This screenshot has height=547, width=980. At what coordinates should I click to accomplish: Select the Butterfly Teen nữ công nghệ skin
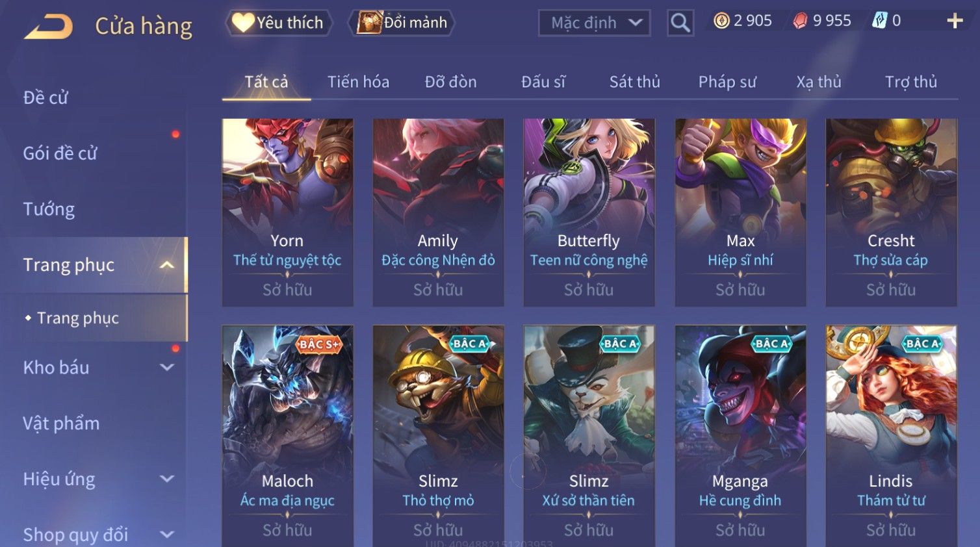tap(589, 212)
